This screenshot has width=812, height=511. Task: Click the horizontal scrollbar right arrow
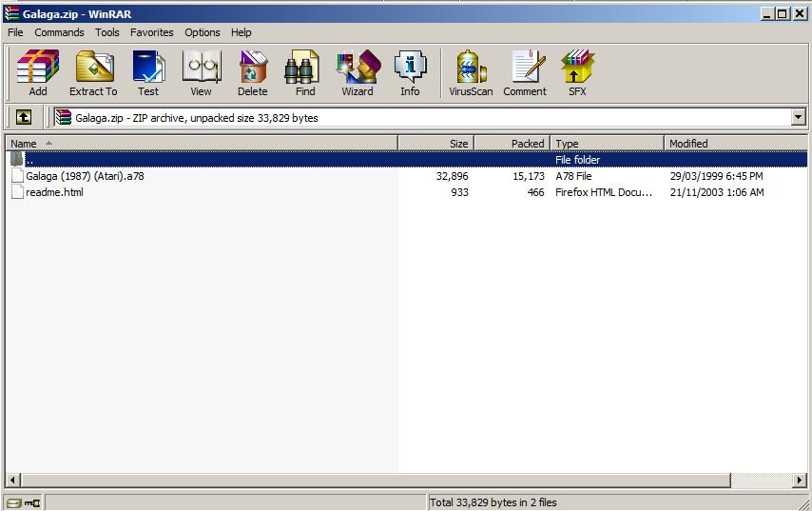(799, 480)
